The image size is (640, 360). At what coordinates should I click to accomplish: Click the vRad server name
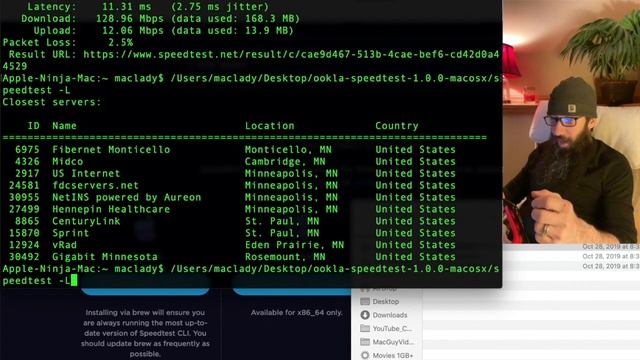click(x=64, y=245)
